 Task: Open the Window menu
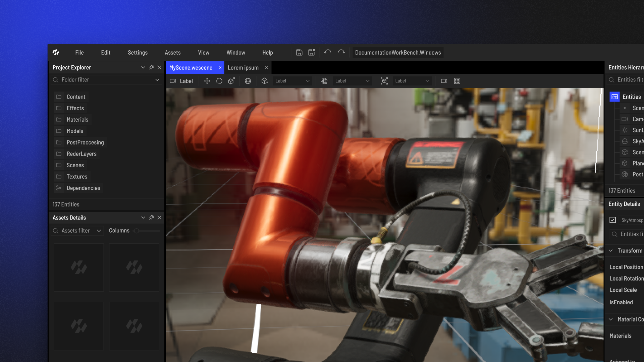[x=236, y=53]
